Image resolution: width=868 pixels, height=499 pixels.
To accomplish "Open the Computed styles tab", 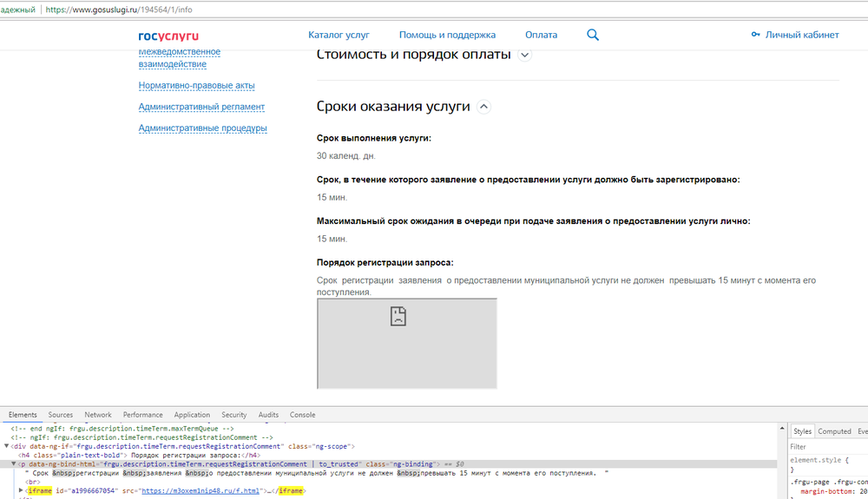I will coord(834,431).
